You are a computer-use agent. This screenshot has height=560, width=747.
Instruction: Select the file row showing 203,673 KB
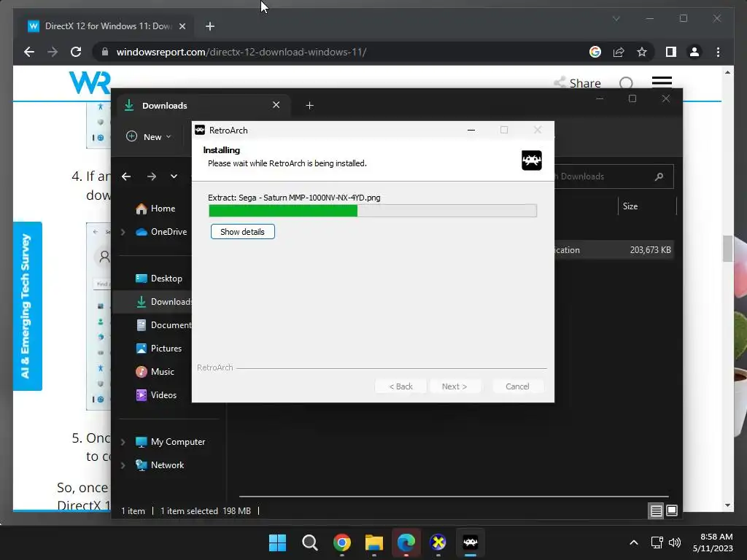[x=614, y=250]
